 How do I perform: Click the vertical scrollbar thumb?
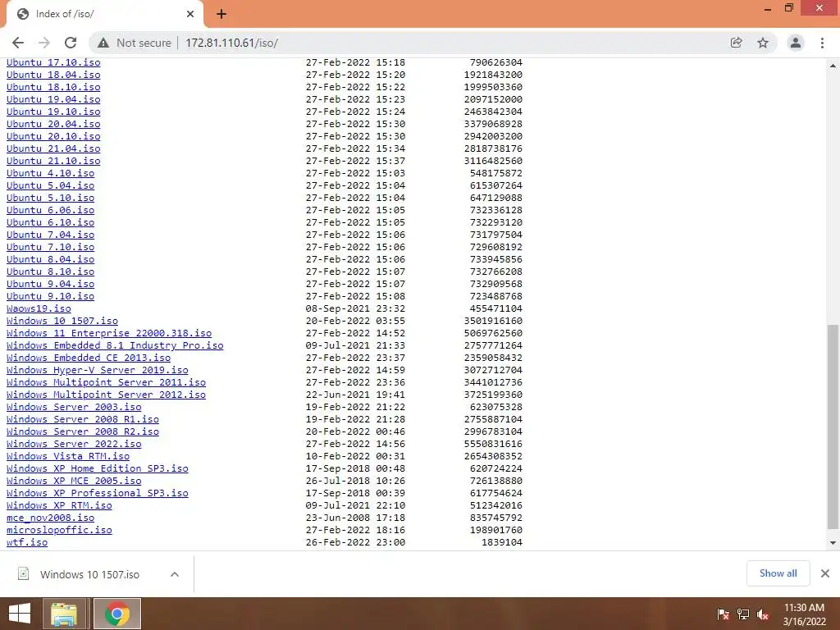(833, 427)
